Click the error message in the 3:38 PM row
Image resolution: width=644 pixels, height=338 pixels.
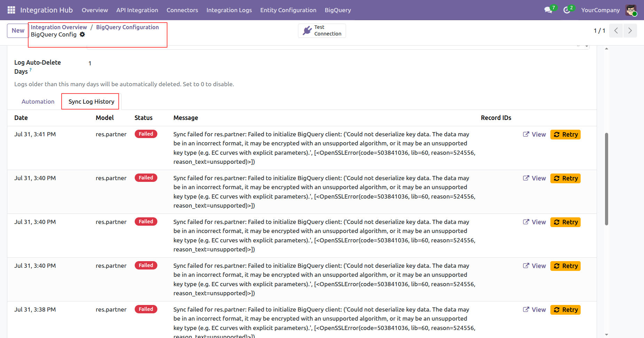324,322
